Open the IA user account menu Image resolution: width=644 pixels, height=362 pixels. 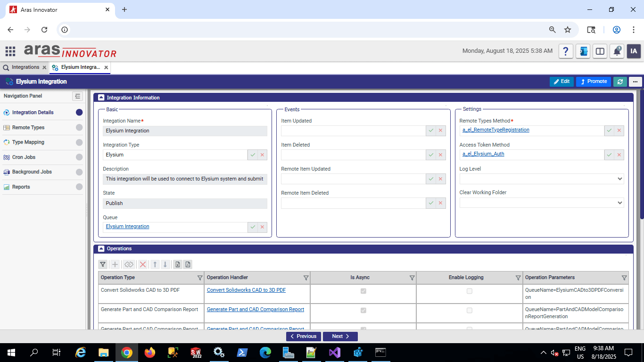(634, 51)
